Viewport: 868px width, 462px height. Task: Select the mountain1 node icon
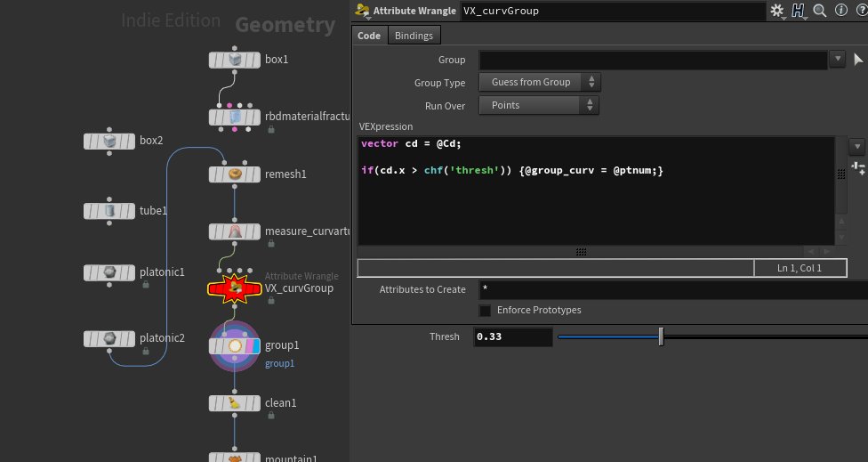pos(235,458)
